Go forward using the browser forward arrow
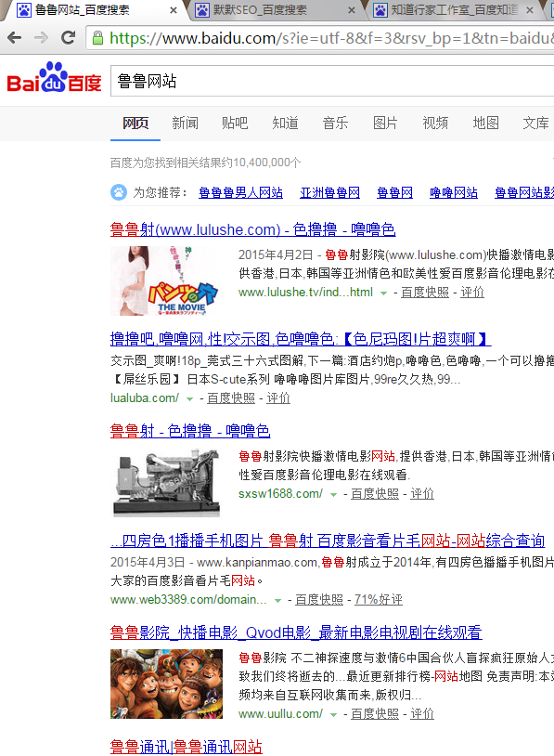Screen dimensions: 554x756 (42, 37)
